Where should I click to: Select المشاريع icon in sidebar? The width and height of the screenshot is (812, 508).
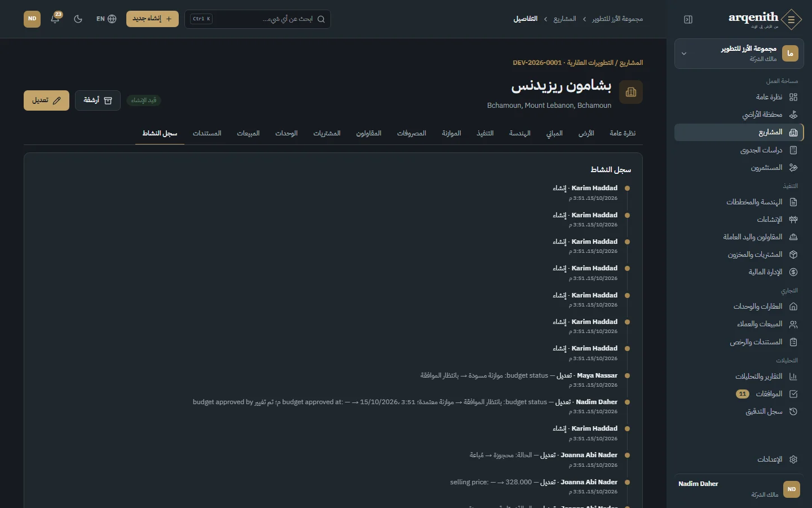click(793, 132)
